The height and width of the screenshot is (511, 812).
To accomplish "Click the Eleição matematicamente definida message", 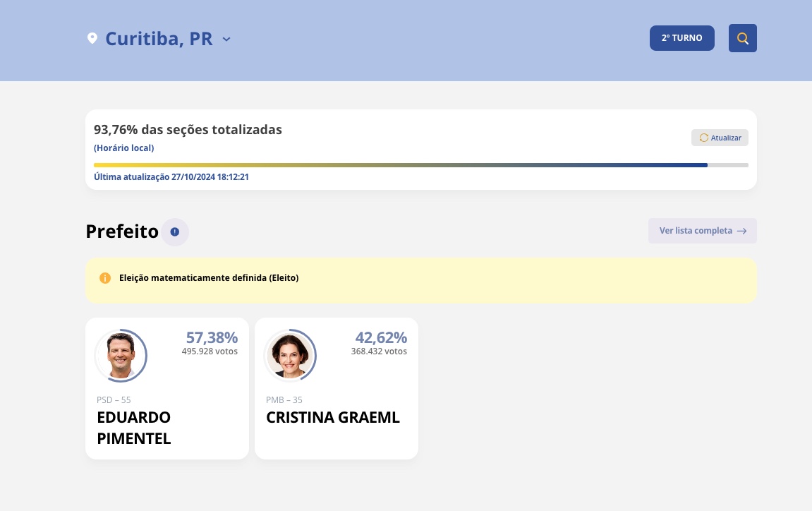I will tap(209, 278).
